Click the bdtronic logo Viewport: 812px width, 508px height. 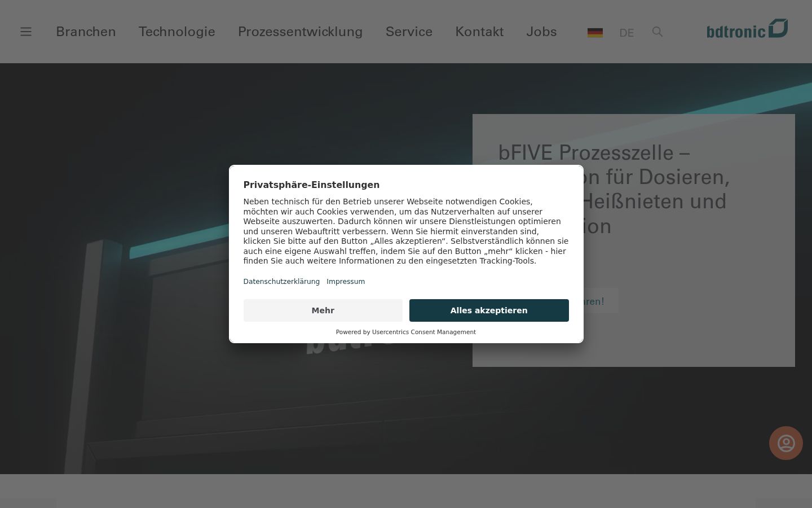coord(747,29)
